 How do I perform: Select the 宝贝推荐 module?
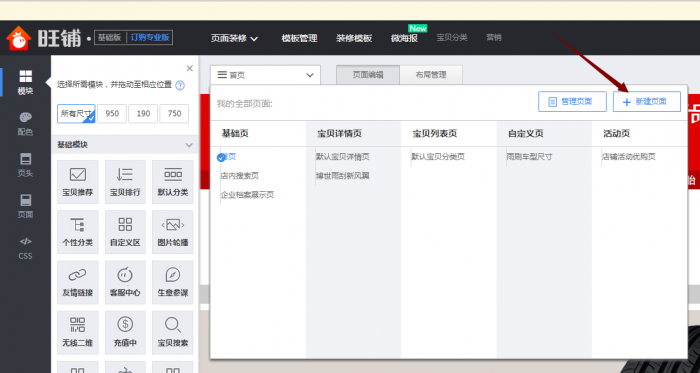coord(78,182)
